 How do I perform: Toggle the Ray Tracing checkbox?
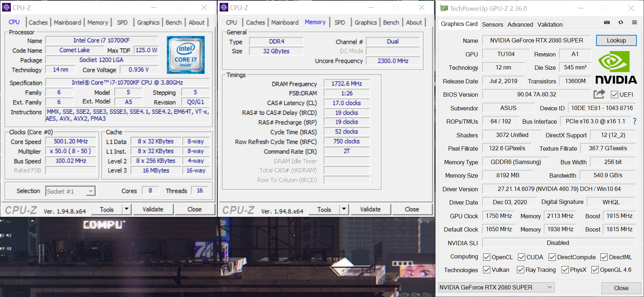point(520,270)
